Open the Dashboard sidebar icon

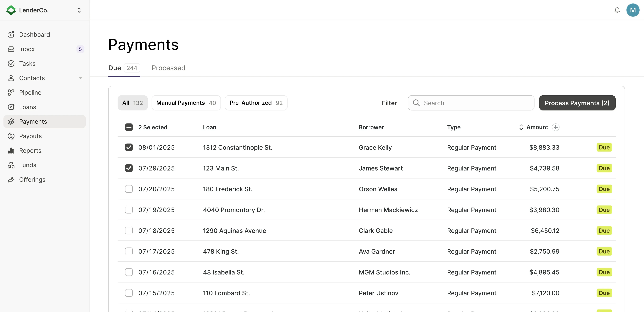pos(11,35)
